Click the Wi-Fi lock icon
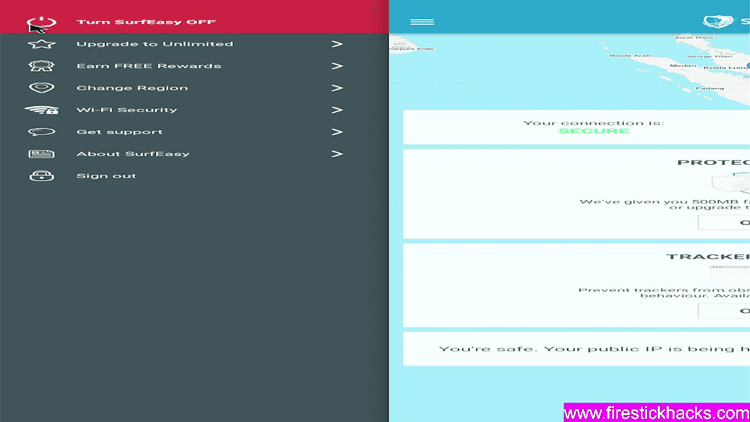The width and height of the screenshot is (750, 422). point(42,110)
